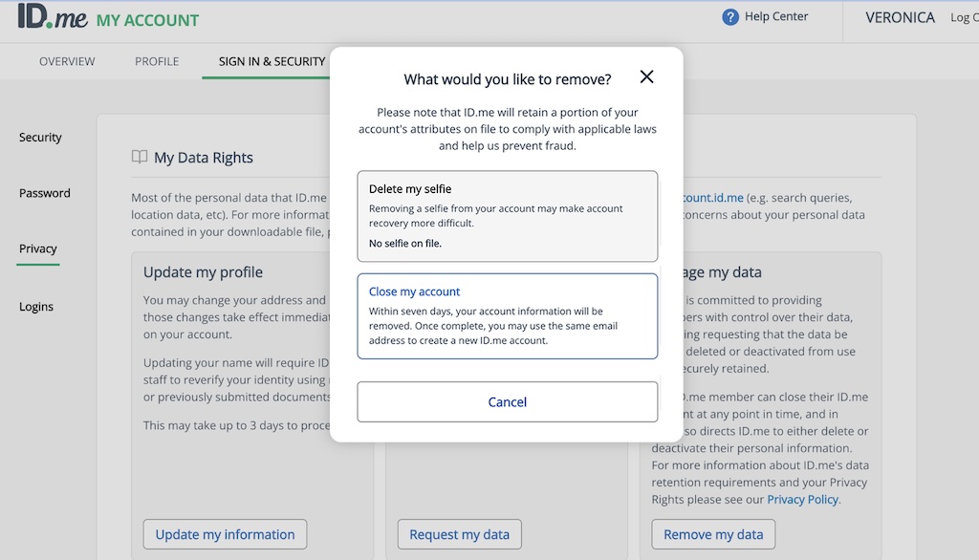Click the Request my data button
979x560 pixels.
click(459, 534)
